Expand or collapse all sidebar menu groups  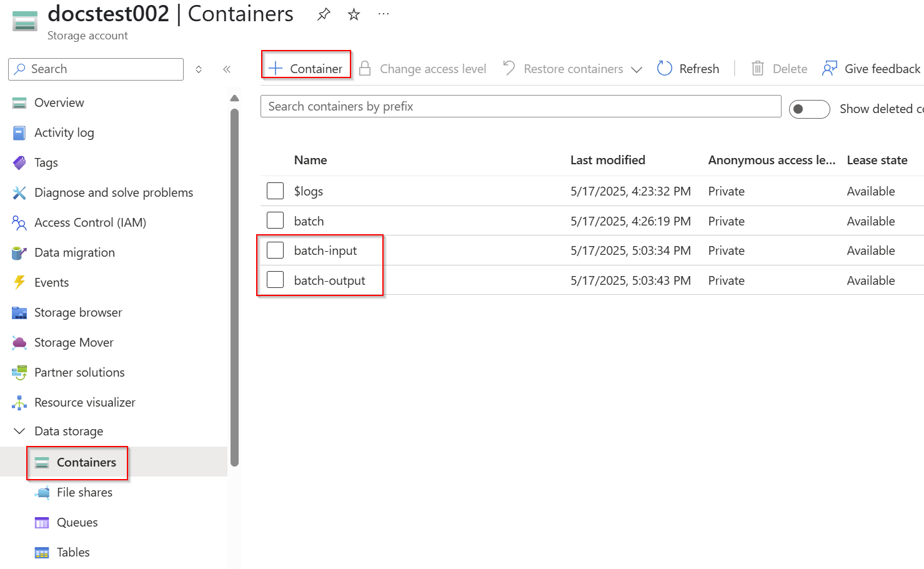[x=199, y=69]
